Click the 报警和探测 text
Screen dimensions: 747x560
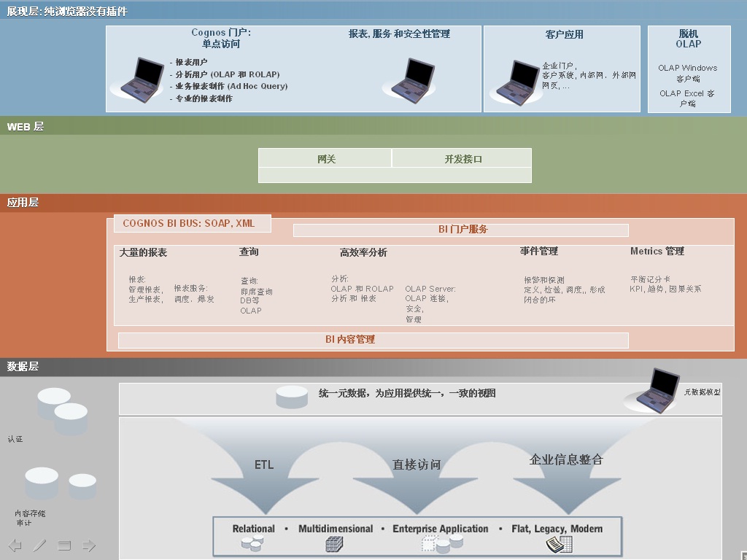pyautogui.click(x=544, y=280)
